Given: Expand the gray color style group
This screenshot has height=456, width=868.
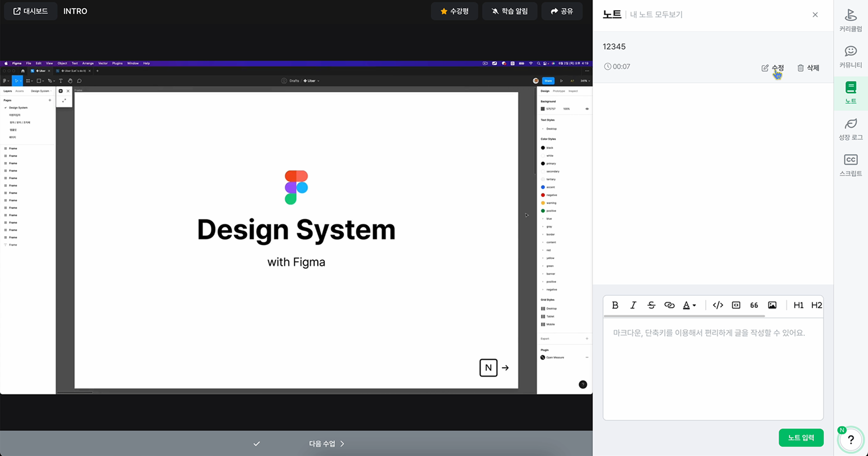Looking at the screenshot, I should coord(543,227).
